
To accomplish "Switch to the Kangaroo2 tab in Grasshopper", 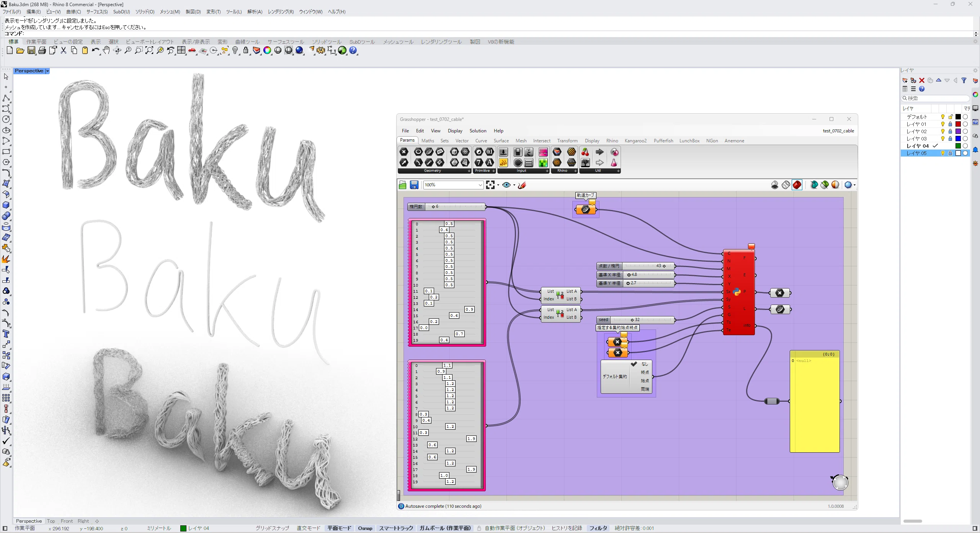I will pyautogui.click(x=635, y=141).
